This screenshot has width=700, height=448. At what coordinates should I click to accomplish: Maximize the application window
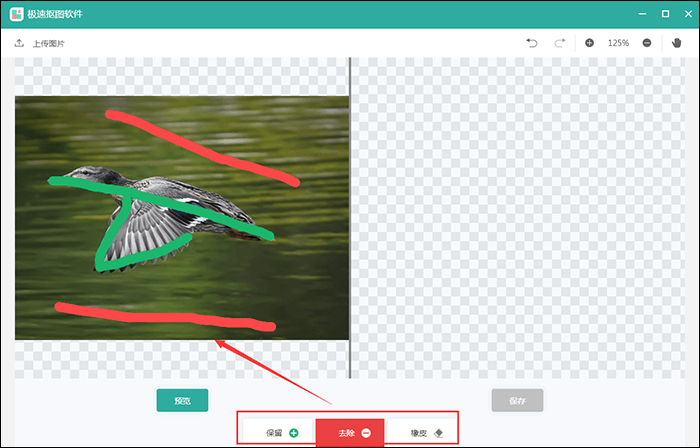click(665, 14)
